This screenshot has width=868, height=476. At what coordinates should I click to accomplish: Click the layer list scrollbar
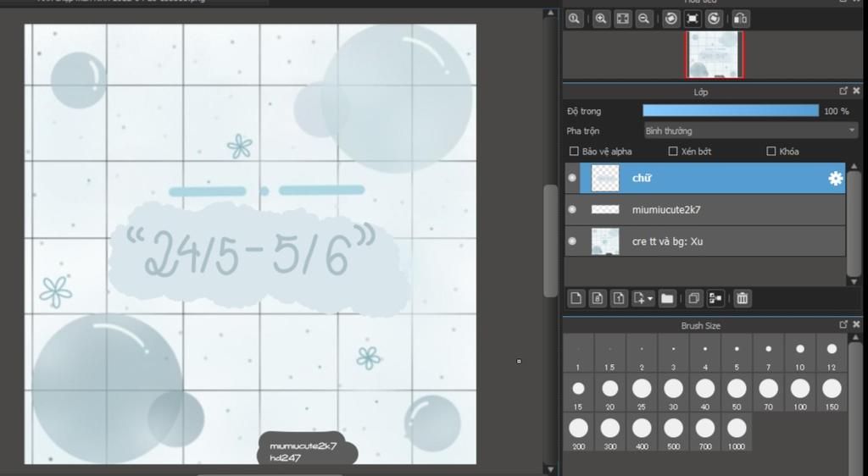(854, 224)
